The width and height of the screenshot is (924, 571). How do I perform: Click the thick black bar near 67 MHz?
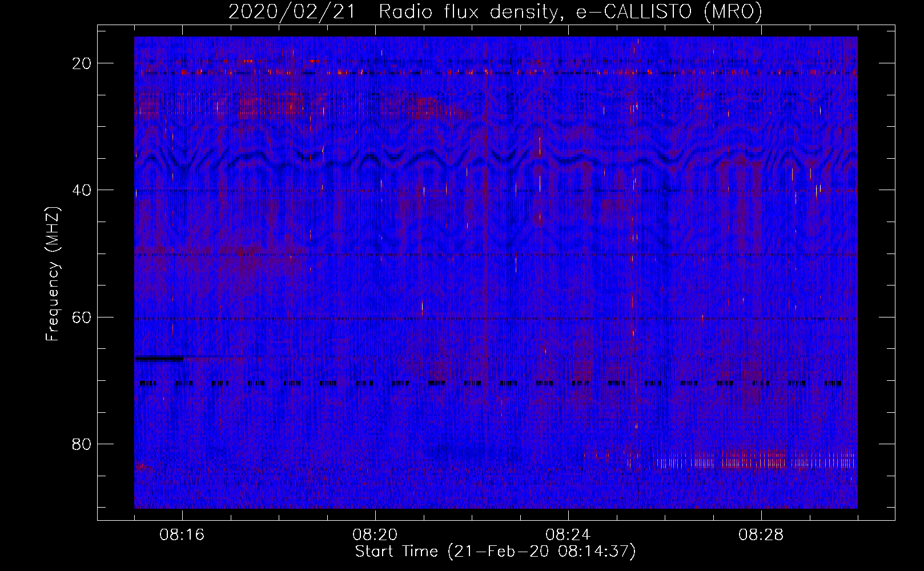[x=159, y=359]
